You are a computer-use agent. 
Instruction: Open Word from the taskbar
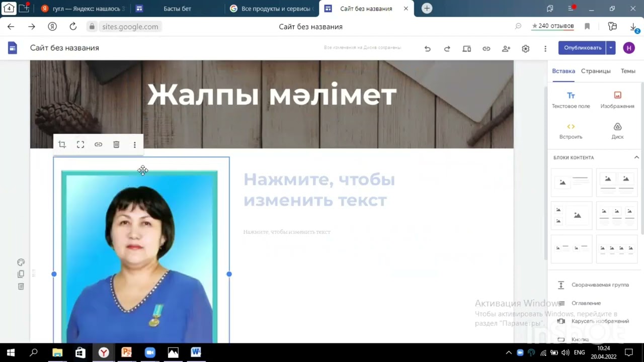coord(196,352)
